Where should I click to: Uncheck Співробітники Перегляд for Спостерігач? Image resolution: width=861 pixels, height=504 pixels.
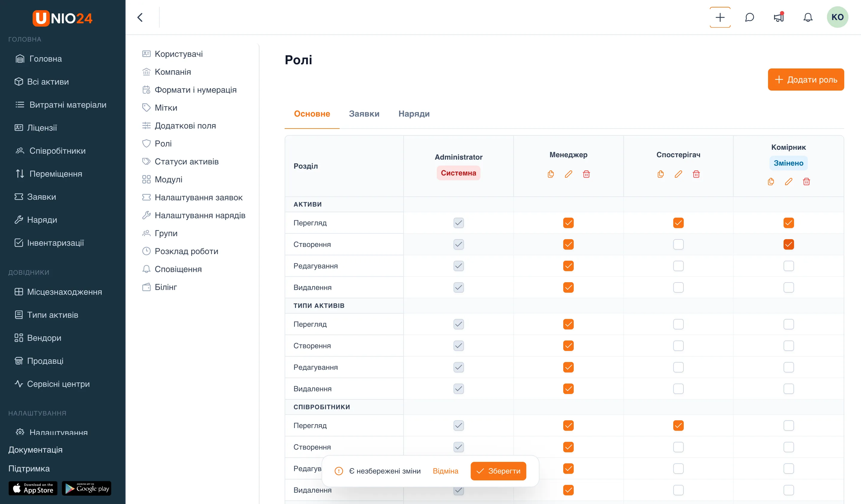coord(678,425)
